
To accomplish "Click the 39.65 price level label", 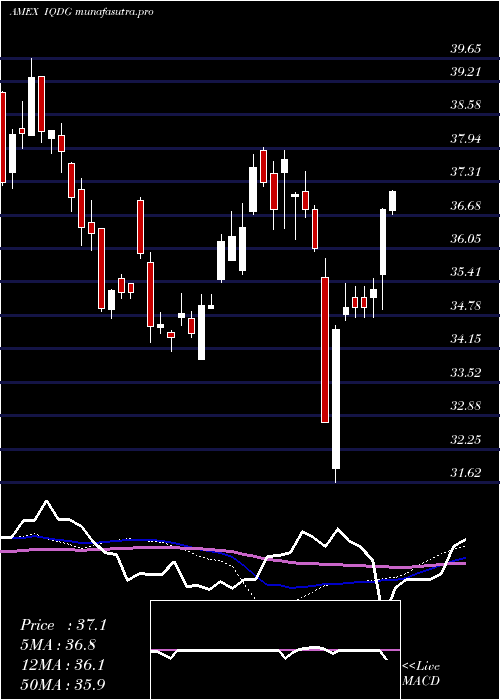I will click(x=466, y=49).
